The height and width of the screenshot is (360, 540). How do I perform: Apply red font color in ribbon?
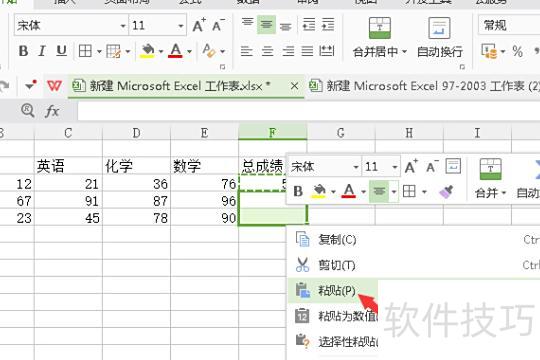point(175,51)
